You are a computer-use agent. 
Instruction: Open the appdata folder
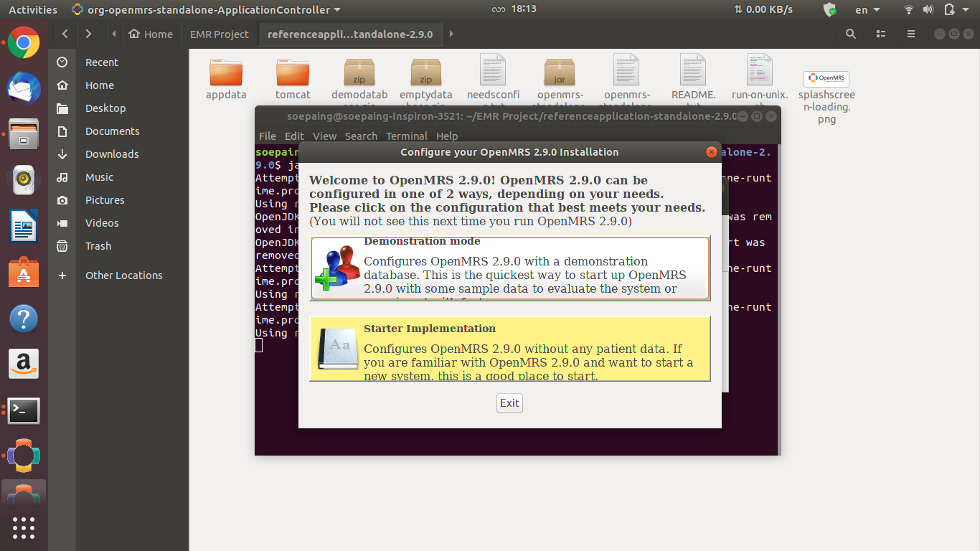226,79
